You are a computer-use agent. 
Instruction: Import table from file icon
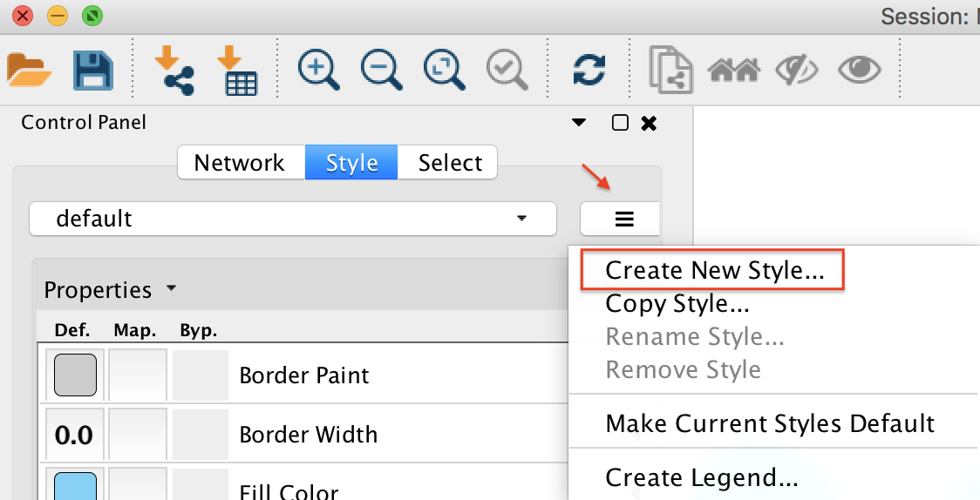(x=235, y=70)
